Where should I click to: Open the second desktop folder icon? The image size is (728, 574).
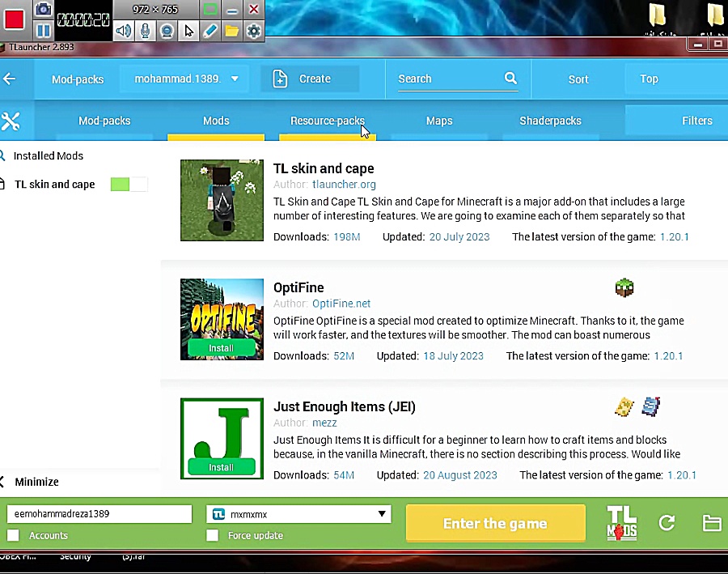(x=716, y=15)
